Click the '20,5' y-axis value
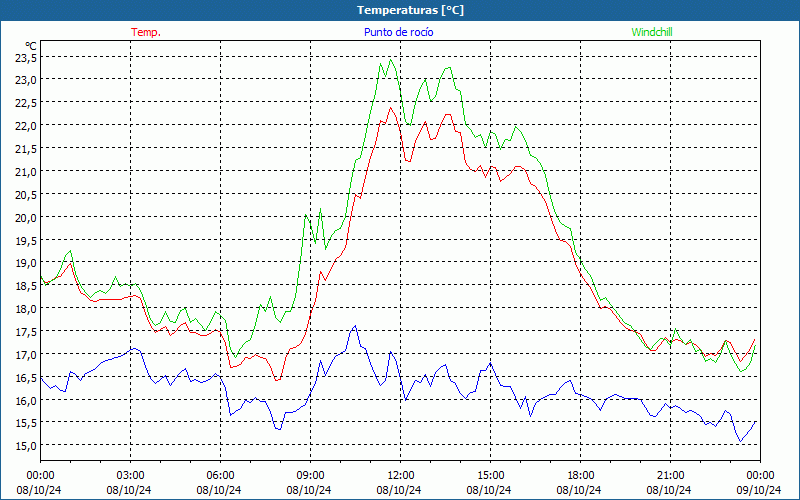Screen dimensions: 800x500 point(26,195)
